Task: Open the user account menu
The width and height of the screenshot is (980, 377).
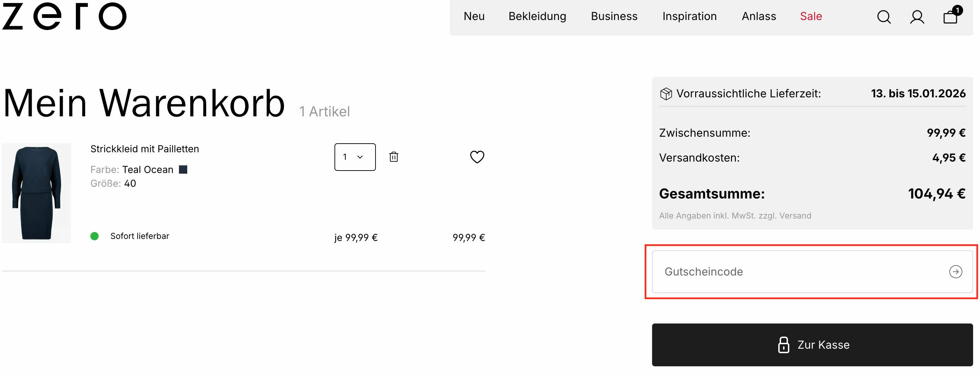Action: [x=917, y=17]
